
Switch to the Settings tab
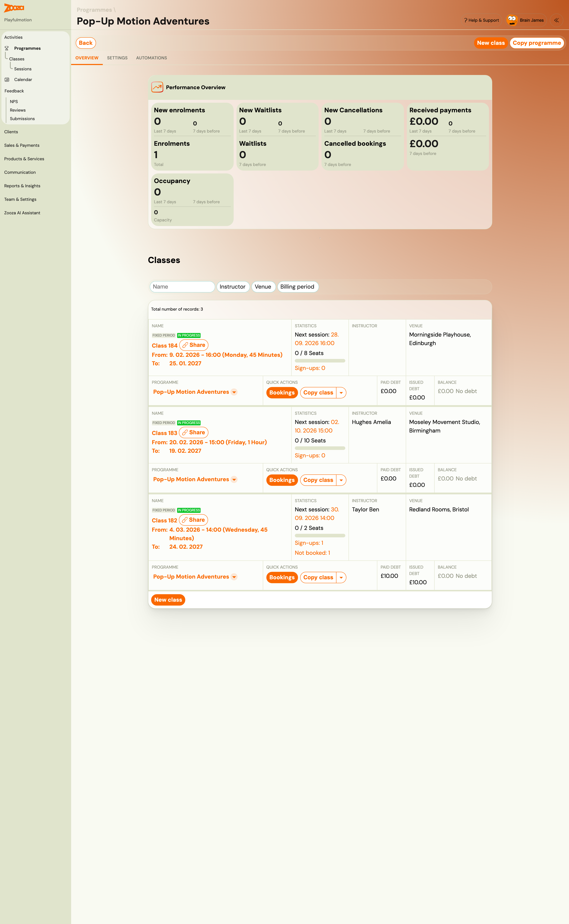pyautogui.click(x=117, y=58)
